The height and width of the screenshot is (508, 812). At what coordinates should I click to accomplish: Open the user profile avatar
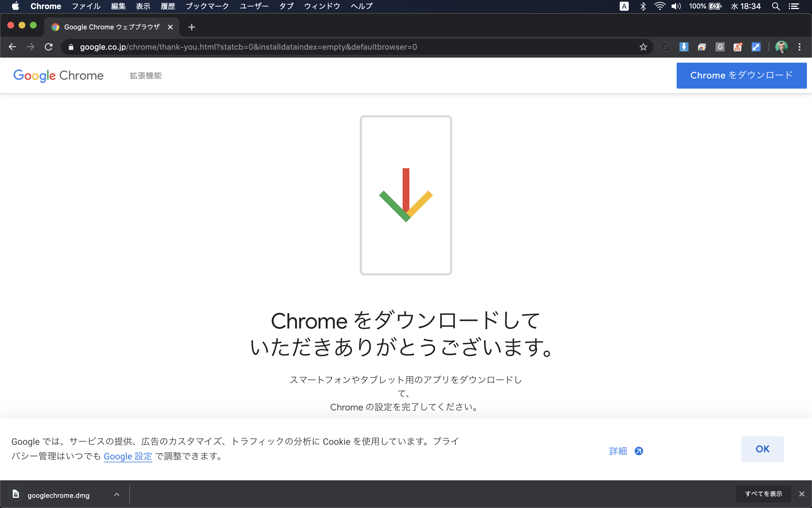click(x=782, y=47)
